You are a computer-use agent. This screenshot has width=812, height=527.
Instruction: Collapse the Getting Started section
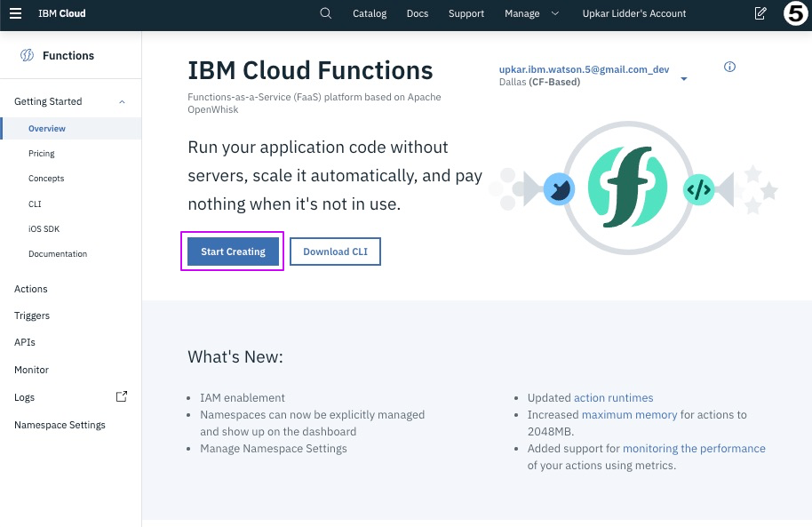coord(123,102)
